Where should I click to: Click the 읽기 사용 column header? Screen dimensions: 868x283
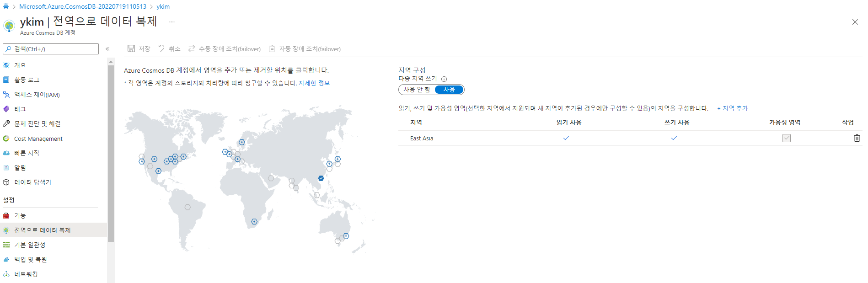pos(569,123)
